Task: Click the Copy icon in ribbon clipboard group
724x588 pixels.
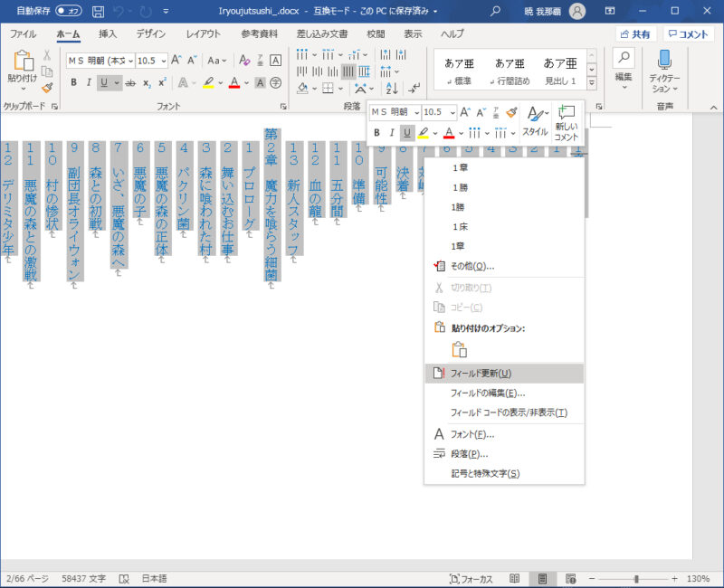Action: [47, 71]
